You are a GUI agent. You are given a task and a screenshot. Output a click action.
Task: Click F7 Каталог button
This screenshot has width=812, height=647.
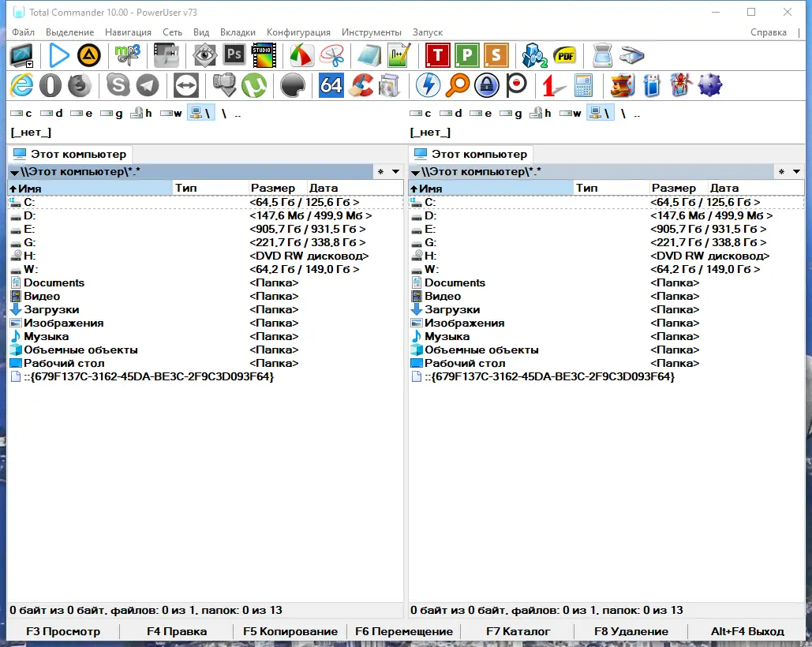click(x=518, y=631)
